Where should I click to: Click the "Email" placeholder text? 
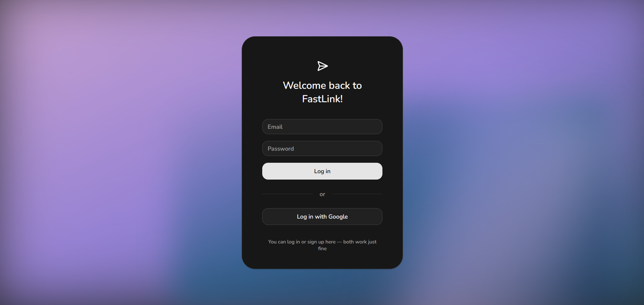coord(275,127)
